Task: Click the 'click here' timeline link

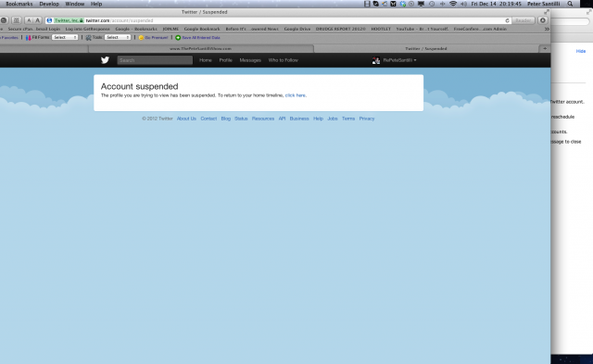Action: tap(296, 95)
